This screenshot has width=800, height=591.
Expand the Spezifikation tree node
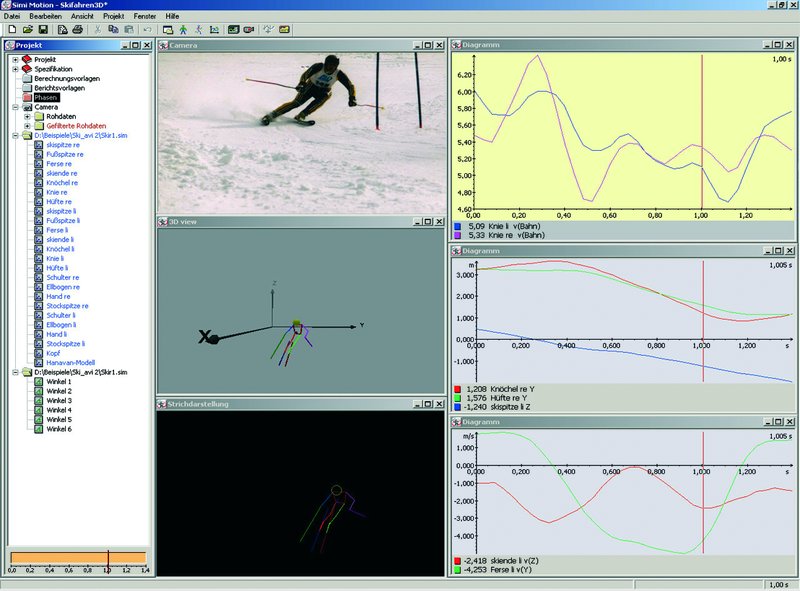click(15, 68)
